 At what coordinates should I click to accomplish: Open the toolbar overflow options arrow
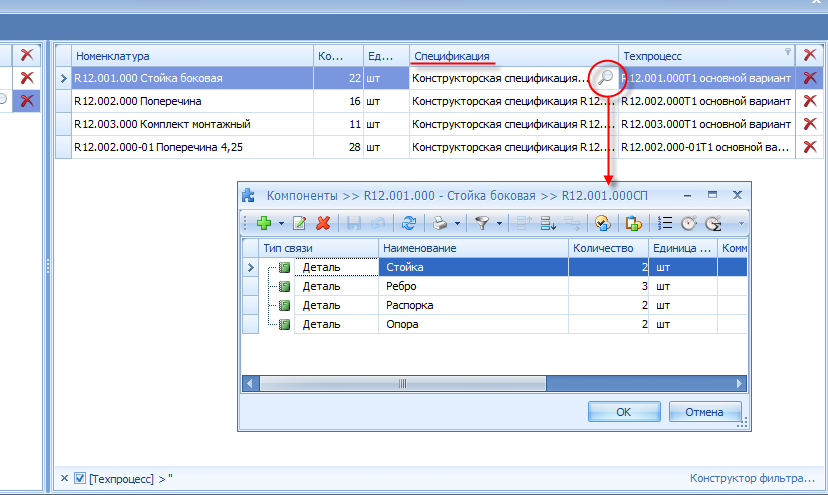(x=741, y=224)
